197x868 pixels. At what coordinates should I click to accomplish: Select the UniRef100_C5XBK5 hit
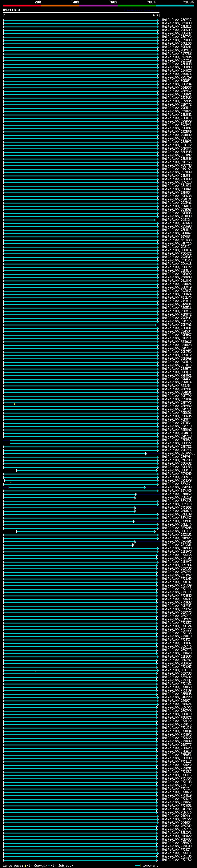pyautogui.click(x=177, y=111)
